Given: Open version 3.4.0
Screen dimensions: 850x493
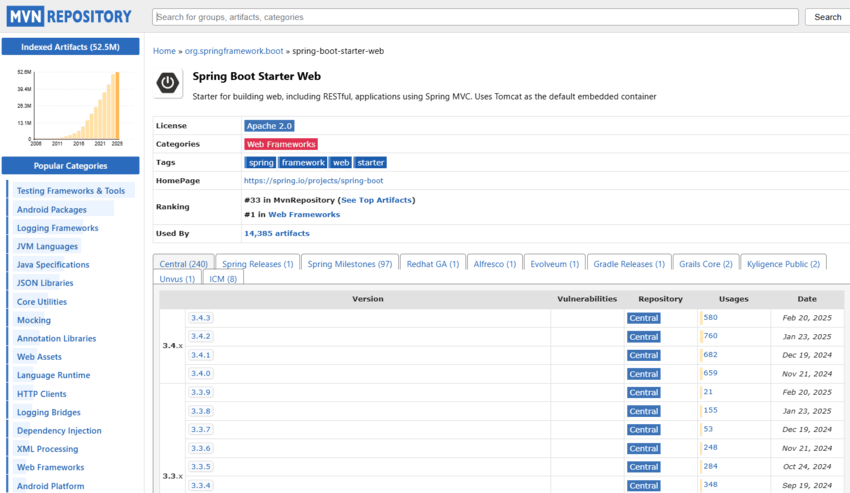Looking at the screenshot, I should 201,374.
